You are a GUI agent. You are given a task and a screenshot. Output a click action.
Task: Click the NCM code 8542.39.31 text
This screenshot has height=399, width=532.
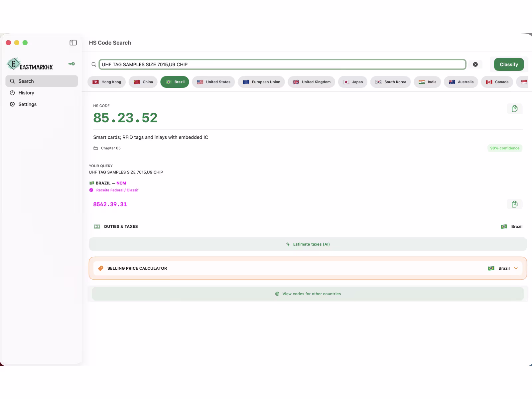pos(110,204)
